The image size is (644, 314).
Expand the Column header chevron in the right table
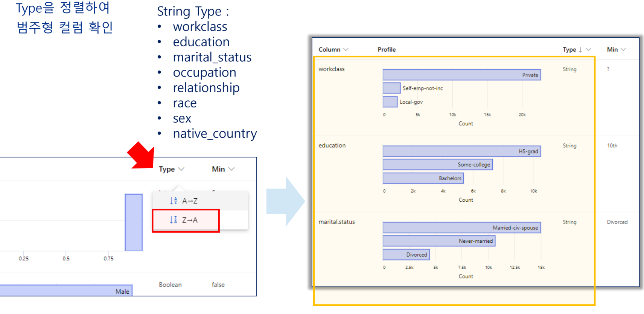(x=346, y=49)
